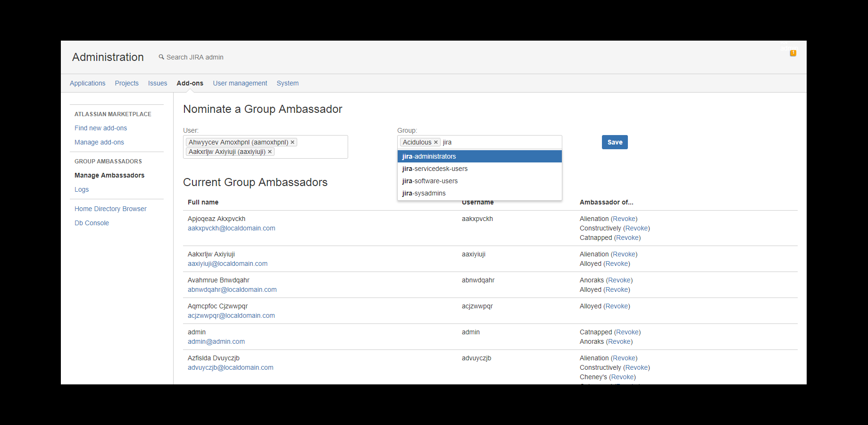Click the notification badge icon in the top right

(793, 53)
